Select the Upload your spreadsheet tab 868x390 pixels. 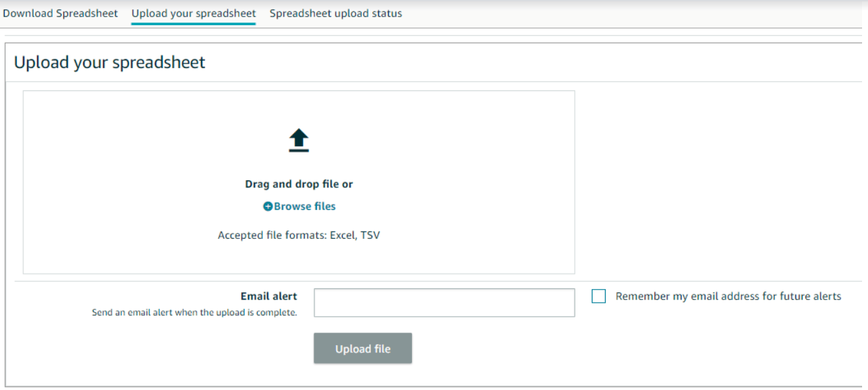(x=194, y=13)
